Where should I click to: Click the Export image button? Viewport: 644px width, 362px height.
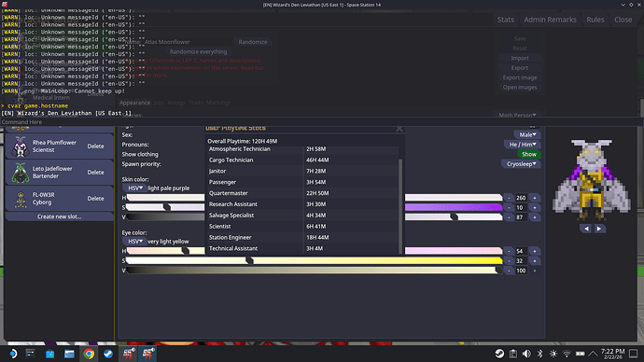coord(520,77)
